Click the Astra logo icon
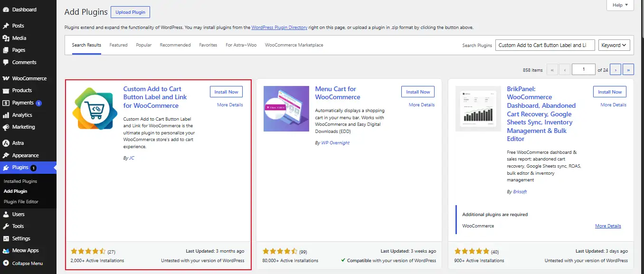Viewport: 644px width, 274px height. 6,143
